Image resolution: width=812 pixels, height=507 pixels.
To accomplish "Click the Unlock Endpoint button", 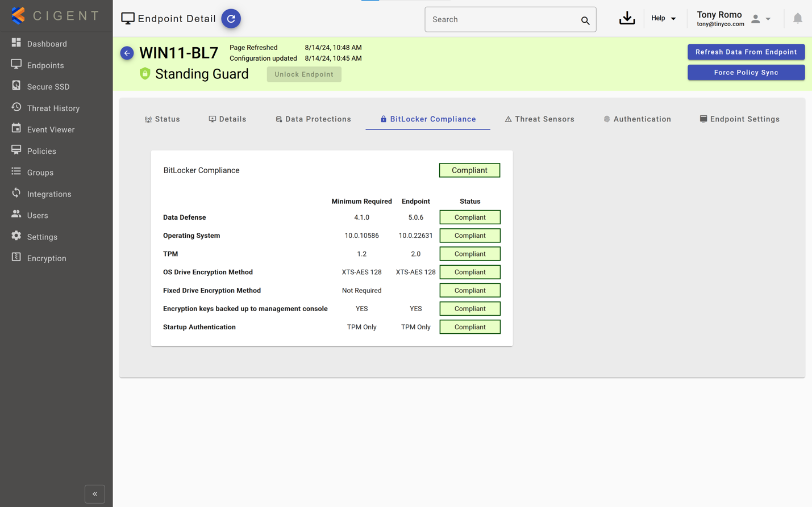I will (304, 74).
